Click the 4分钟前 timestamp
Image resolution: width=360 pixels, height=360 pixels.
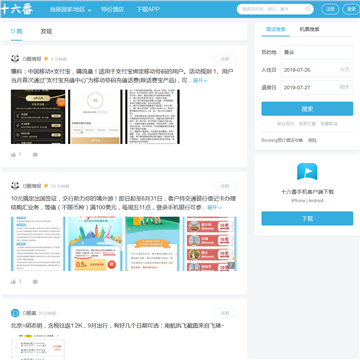coord(59,59)
